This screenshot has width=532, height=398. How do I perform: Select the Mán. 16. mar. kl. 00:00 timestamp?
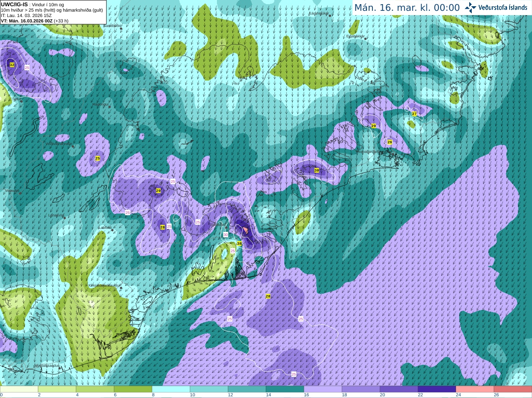pos(407,8)
